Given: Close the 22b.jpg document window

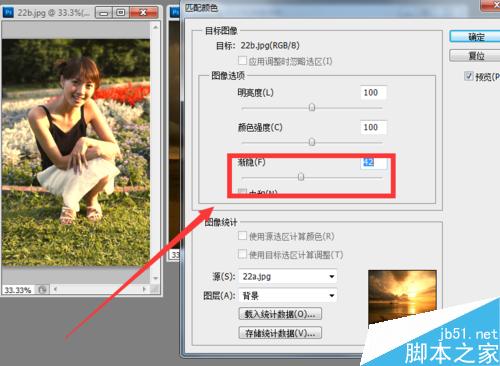Looking at the screenshot, I should coord(143,13).
